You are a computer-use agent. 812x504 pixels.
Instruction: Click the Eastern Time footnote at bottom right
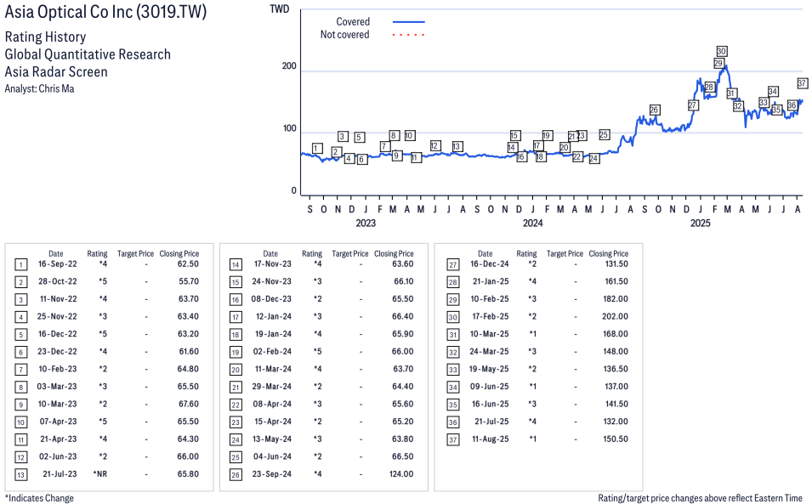[x=700, y=498]
